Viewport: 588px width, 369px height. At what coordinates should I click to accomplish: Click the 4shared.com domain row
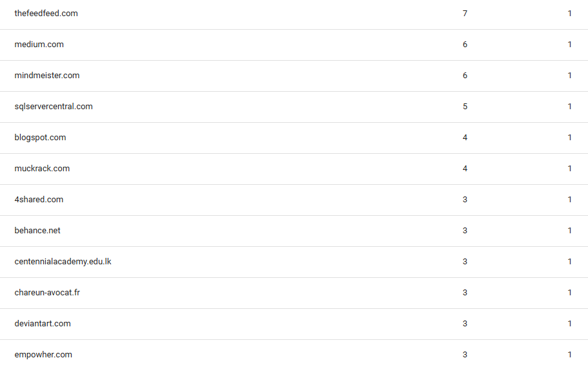tap(39, 200)
